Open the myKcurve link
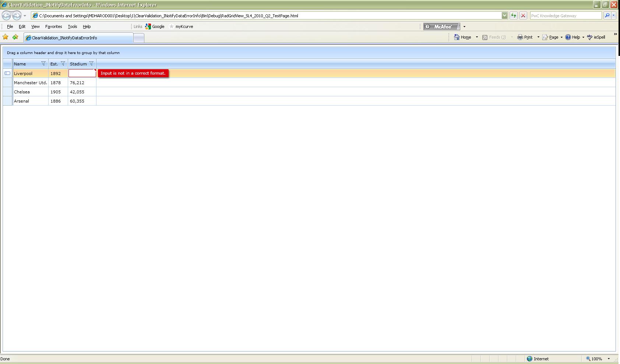The image size is (620, 364). pos(181,26)
